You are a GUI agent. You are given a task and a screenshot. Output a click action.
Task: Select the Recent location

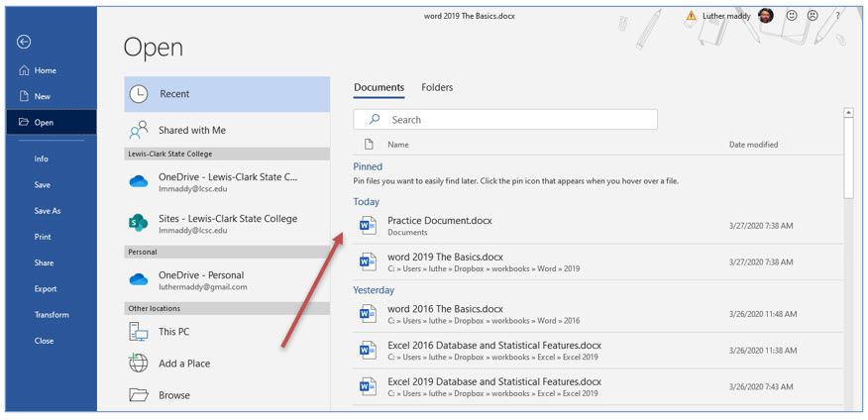click(x=227, y=94)
